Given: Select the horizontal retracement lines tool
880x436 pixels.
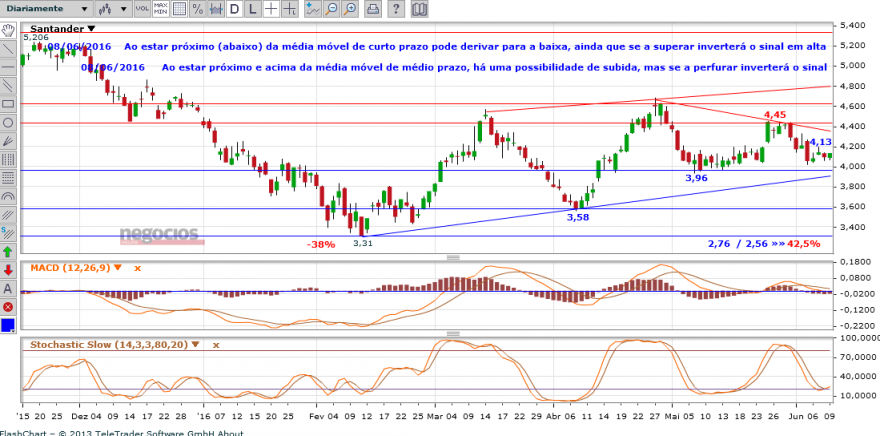Looking at the screenshot, I should coord(8,178).
